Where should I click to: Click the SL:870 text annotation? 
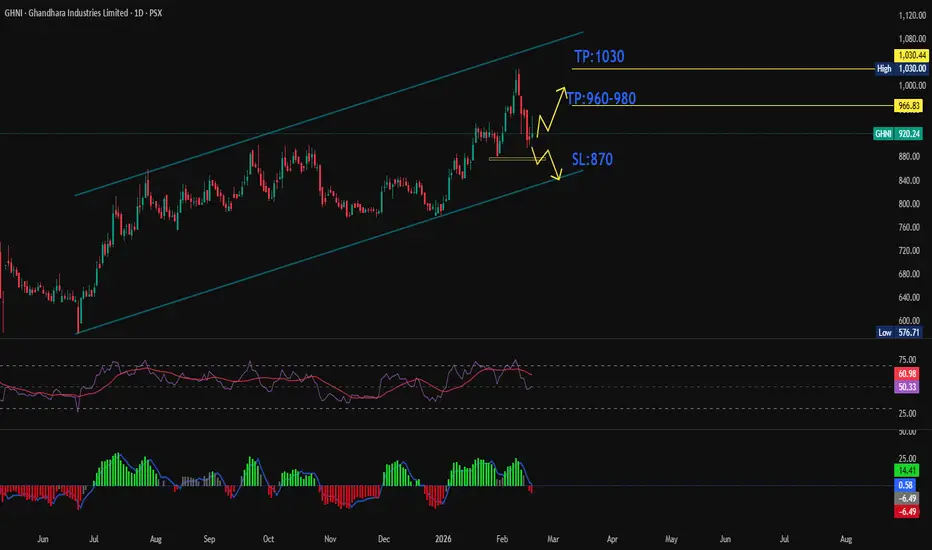(592, 159)
